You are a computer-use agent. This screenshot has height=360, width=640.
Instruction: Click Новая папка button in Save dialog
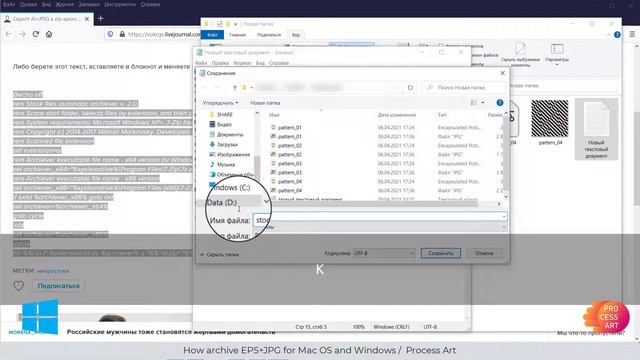coord(265,103)
